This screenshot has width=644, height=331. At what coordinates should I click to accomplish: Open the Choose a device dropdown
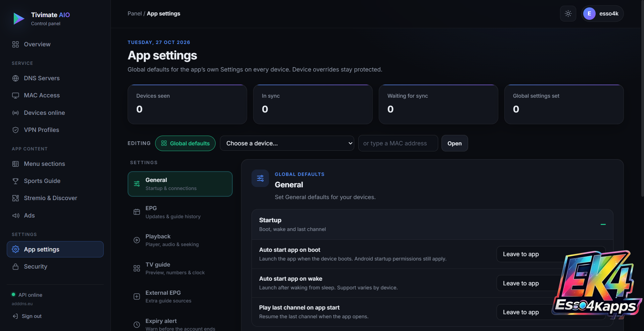[x=287, y=143]
